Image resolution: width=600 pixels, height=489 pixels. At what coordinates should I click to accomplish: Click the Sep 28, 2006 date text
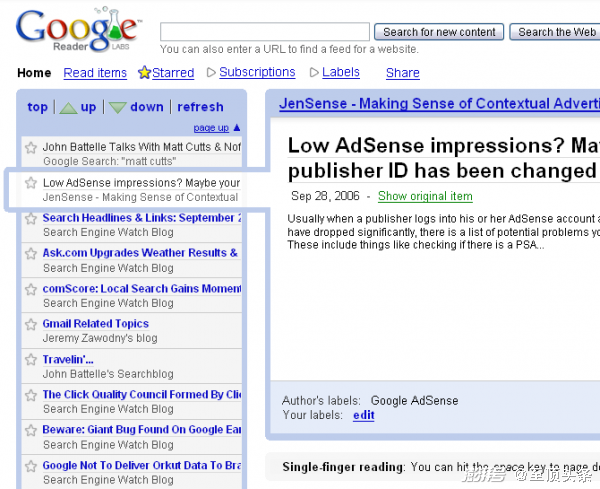point(325,196)
